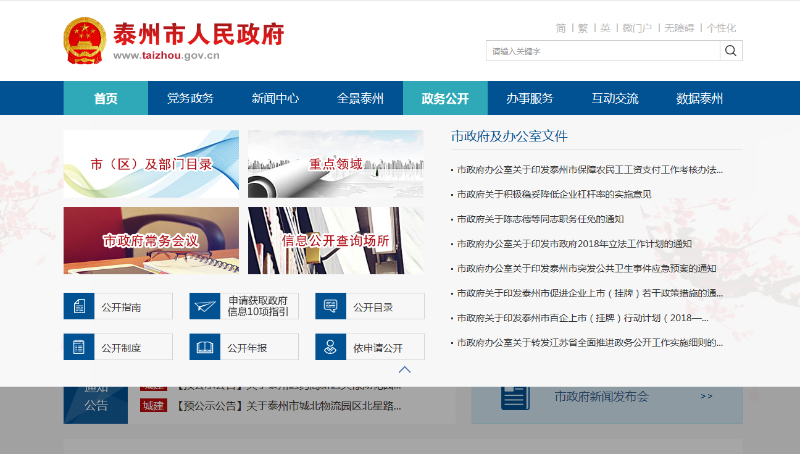This screenshot has width=800, height=454.
Task: Open the 重点领域 banner image
Action: click(335, 164)
